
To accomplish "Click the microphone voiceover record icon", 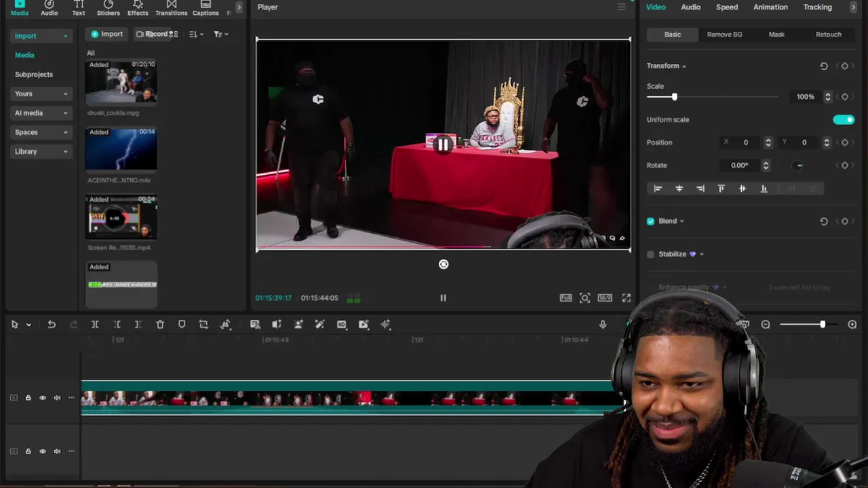I will pos(603,325).
